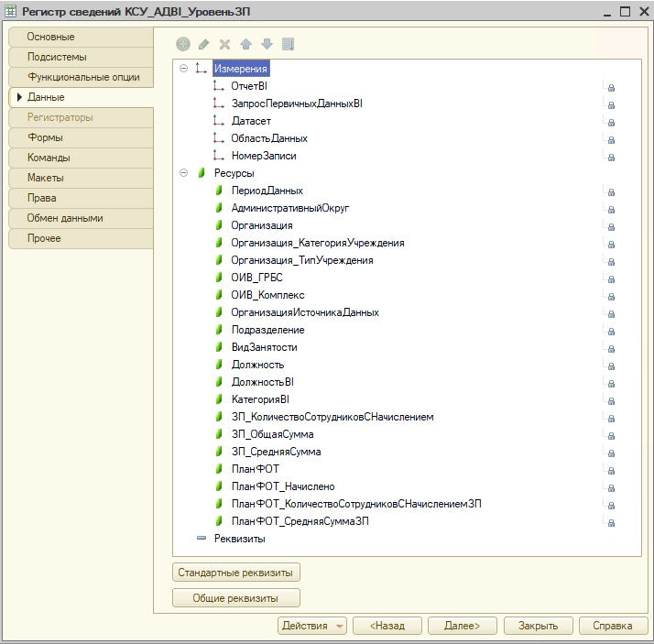Collapse the Измерения tree branch
This screenshot has height=644, width=654.
184,69
